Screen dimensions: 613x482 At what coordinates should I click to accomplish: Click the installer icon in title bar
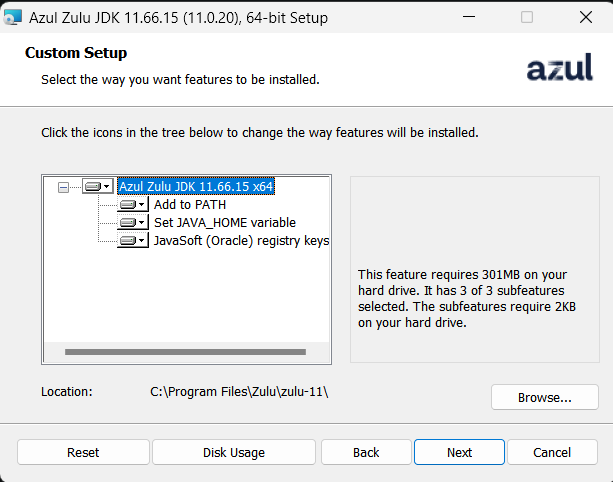pos(12,18)
